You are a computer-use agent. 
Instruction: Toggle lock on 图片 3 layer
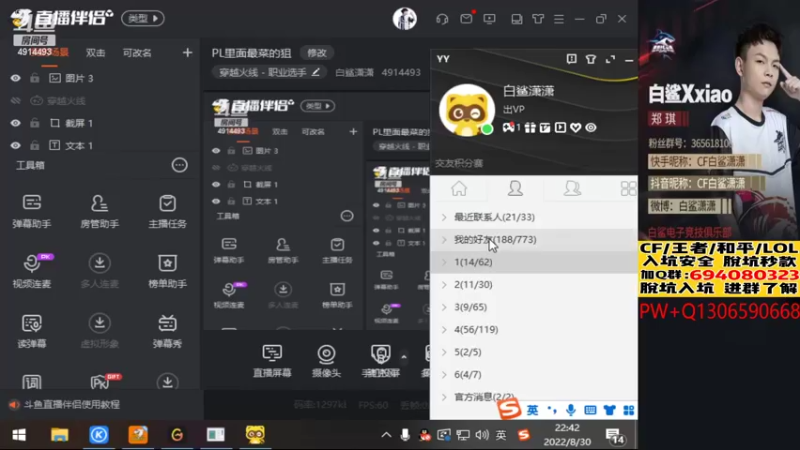pos(35,78)
